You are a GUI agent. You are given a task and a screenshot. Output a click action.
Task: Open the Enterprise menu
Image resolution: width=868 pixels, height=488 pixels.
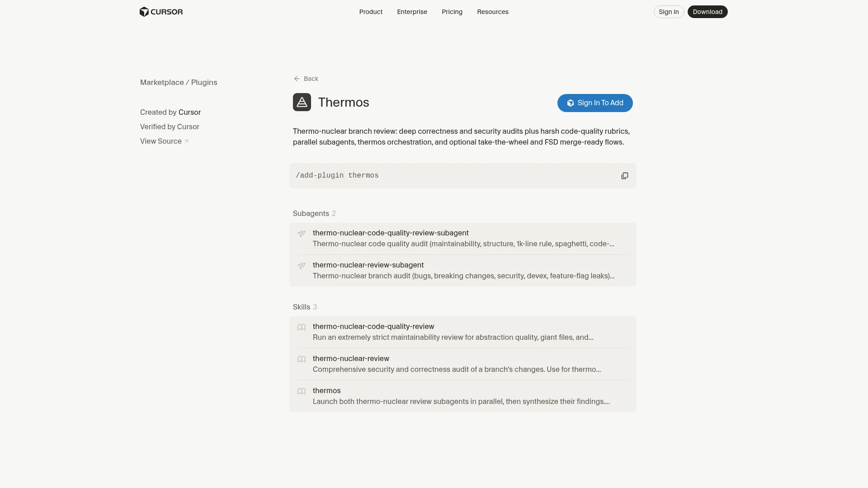point(412,12)
